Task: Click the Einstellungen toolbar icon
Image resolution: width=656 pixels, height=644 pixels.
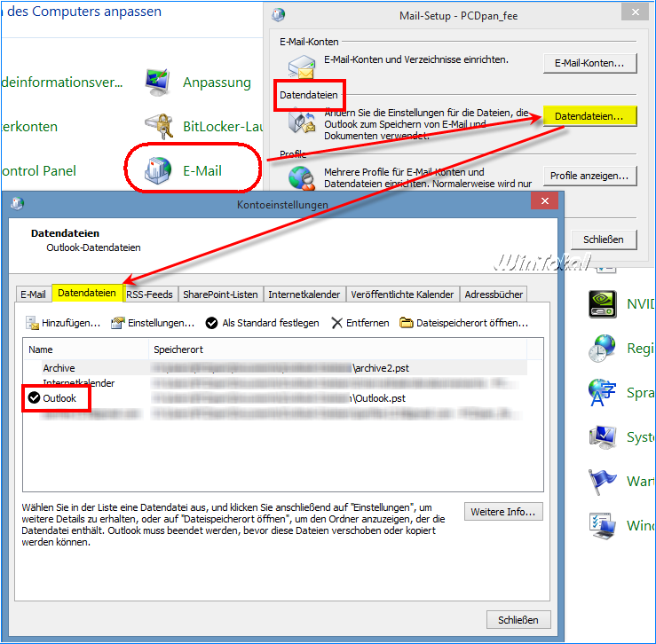Action: [x=117, y=323]
